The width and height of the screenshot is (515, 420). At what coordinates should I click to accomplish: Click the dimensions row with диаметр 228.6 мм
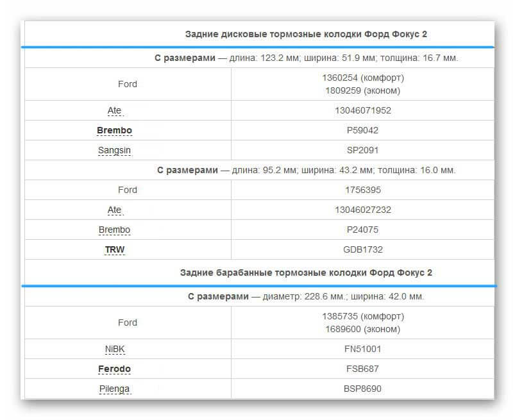tap(306, 297)
